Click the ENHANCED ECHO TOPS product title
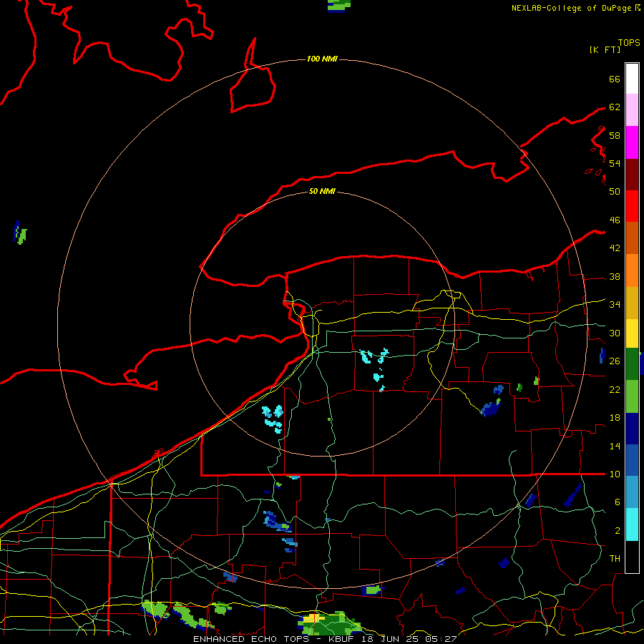The image size is (644, 644). tap(251, 639)
